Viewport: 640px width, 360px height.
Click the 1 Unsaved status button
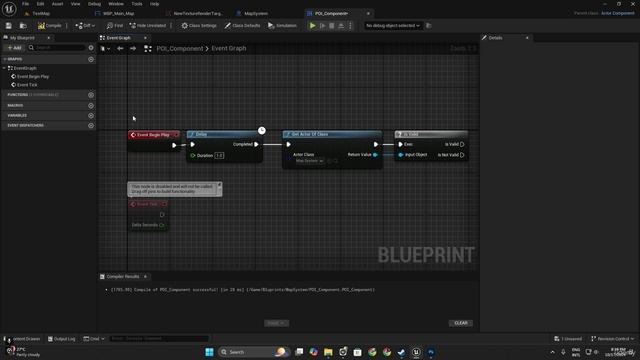tap(568, 339)
